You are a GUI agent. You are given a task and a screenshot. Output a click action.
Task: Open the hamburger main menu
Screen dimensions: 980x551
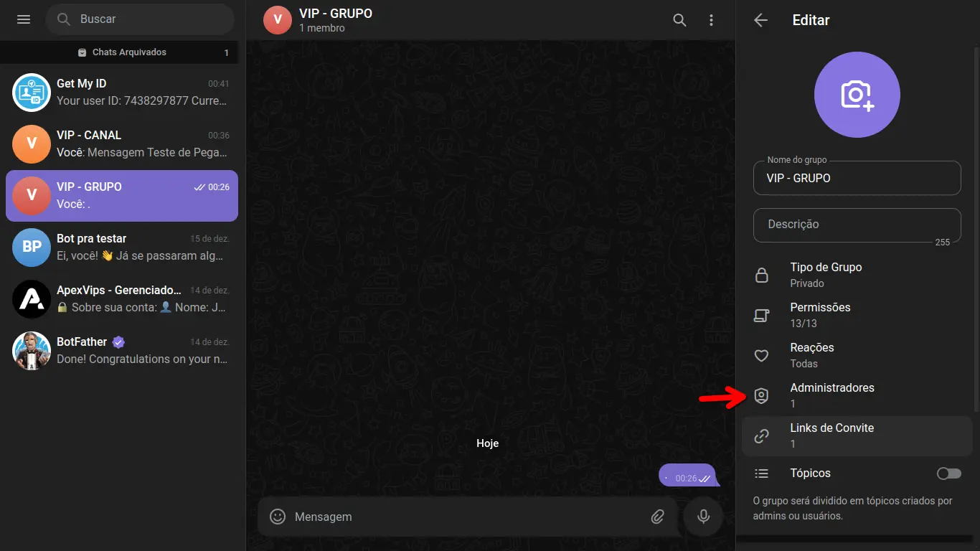coord(24,19)
